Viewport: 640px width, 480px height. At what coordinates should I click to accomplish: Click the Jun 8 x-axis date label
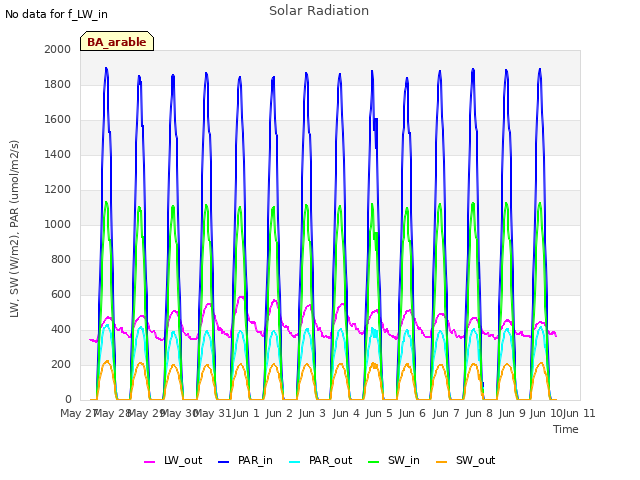[x=479, y=413]
